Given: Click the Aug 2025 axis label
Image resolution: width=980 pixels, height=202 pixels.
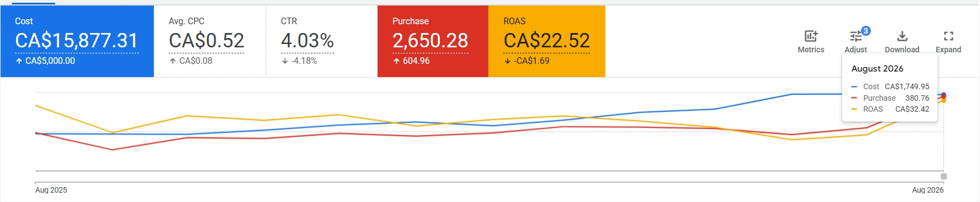Looking at the screenshot, I should pyautogui.click(x=51, y=190).
